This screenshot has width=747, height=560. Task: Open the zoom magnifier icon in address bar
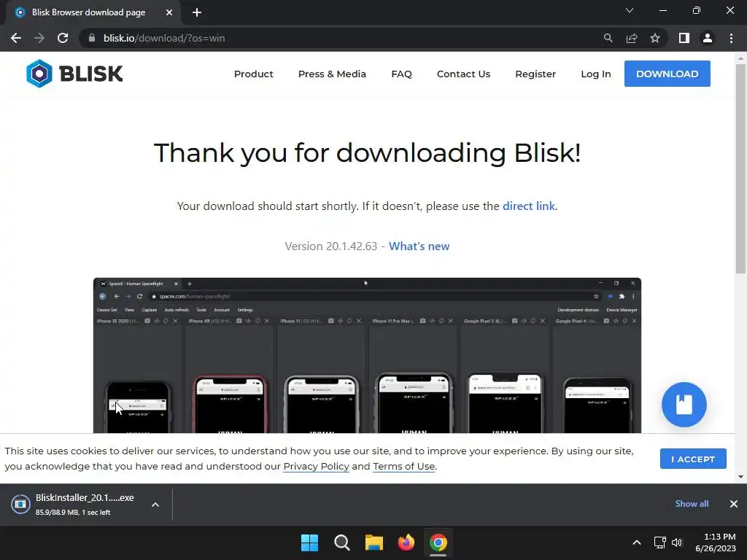tap(608, 38)
